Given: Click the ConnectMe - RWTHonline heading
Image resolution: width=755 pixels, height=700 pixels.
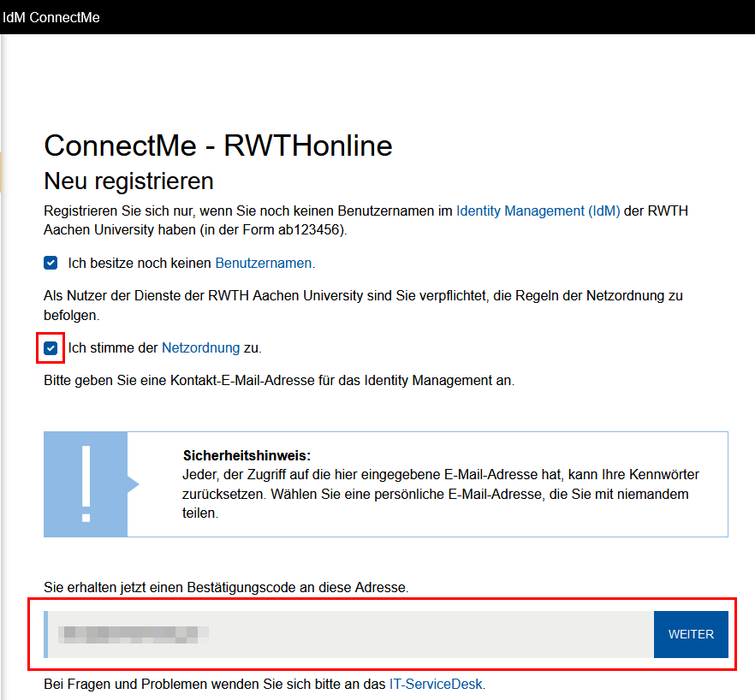Looking at the screenshot, I should (217, 145).
